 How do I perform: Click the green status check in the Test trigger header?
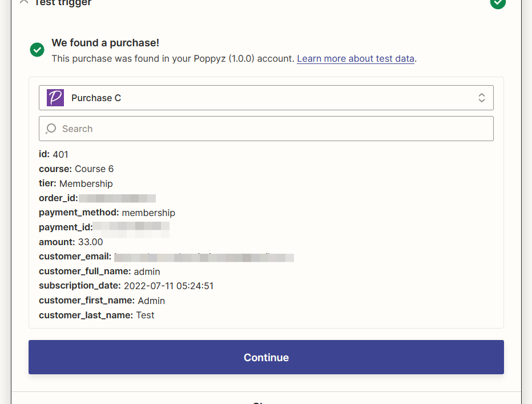[x=498, y=3]
